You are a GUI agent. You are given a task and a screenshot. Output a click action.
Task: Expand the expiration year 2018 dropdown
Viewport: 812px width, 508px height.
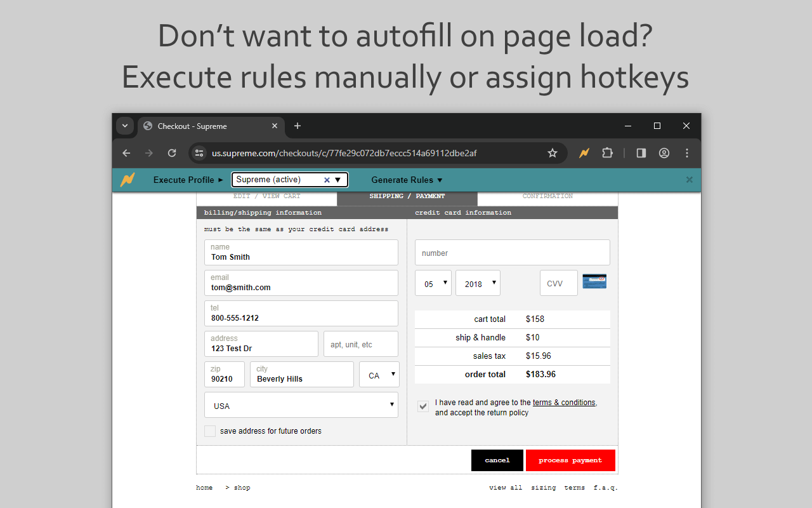tap(478, 283)
